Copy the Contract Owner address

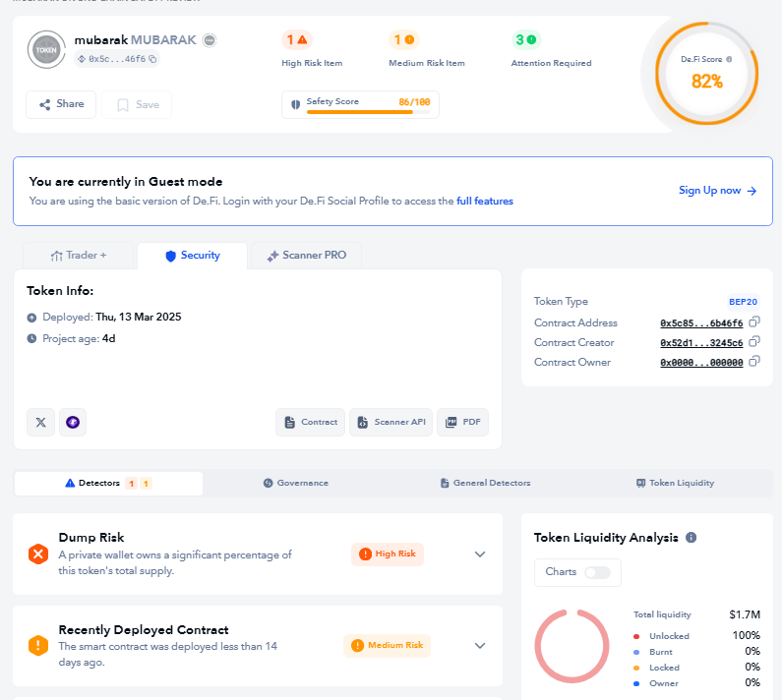click(x=754, y=362)
